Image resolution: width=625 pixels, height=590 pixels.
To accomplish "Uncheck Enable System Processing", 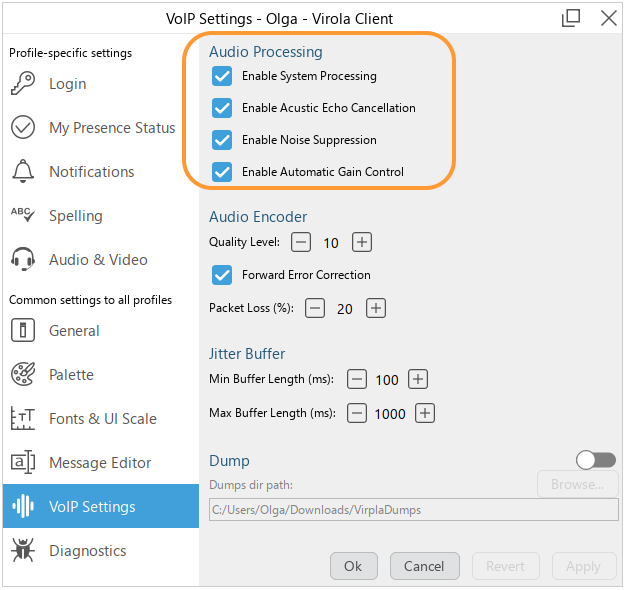I will click(x=222, y=76).
